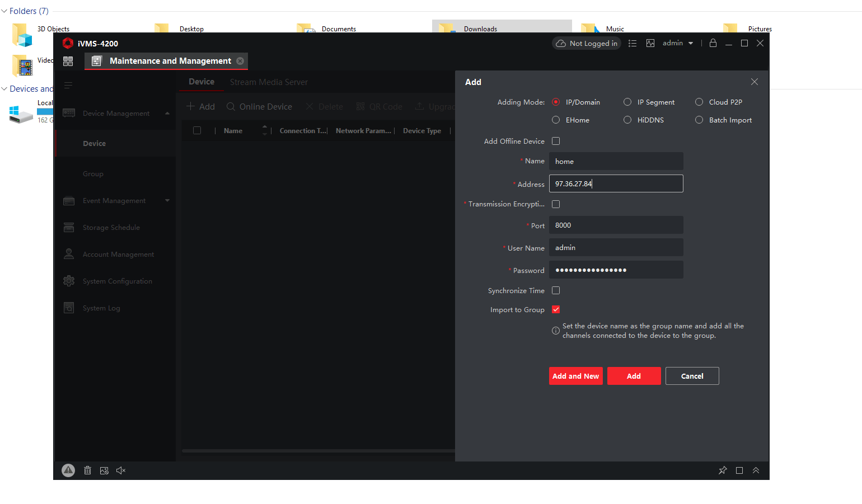Select Device in the sidebar
This screenshot has width=862, height=504.
coord(94,144)
